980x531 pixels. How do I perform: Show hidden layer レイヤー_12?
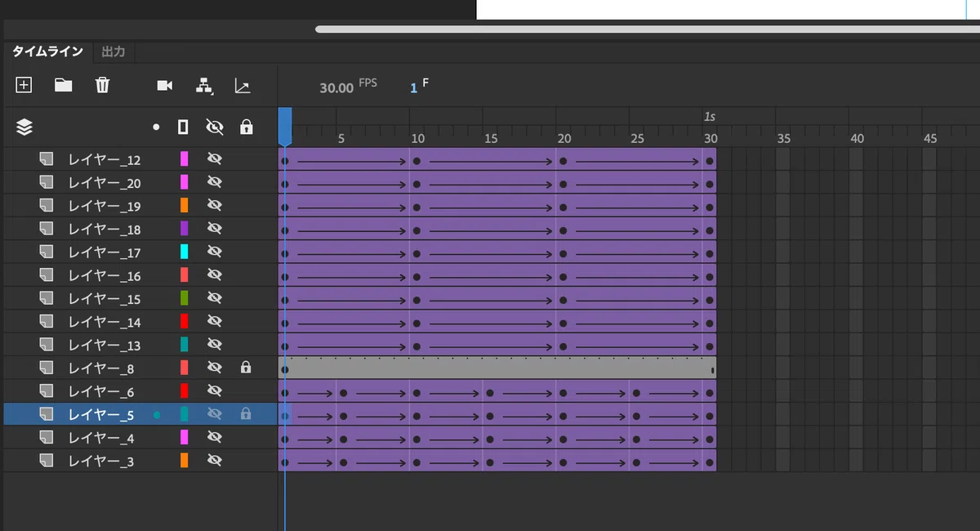pos(215,158)
